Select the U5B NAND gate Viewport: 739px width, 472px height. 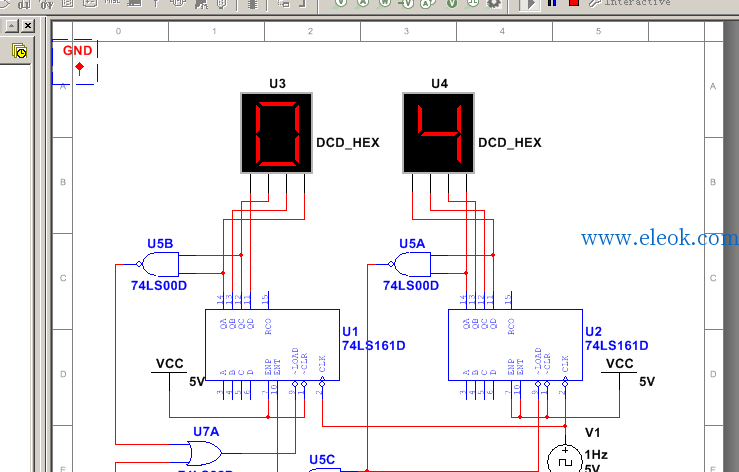pos(160,264)
